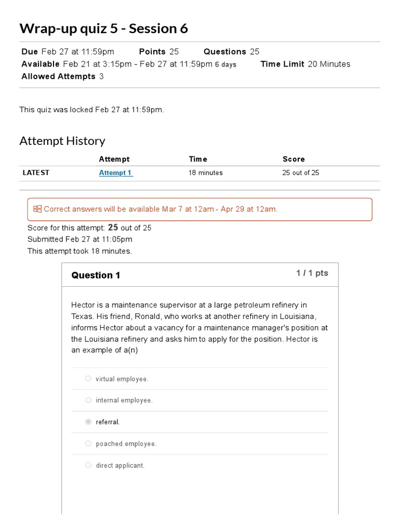This screenshot has height=532, width=399.
Task: Click the 'This quiz was locked' message
Action: [91, 110]
